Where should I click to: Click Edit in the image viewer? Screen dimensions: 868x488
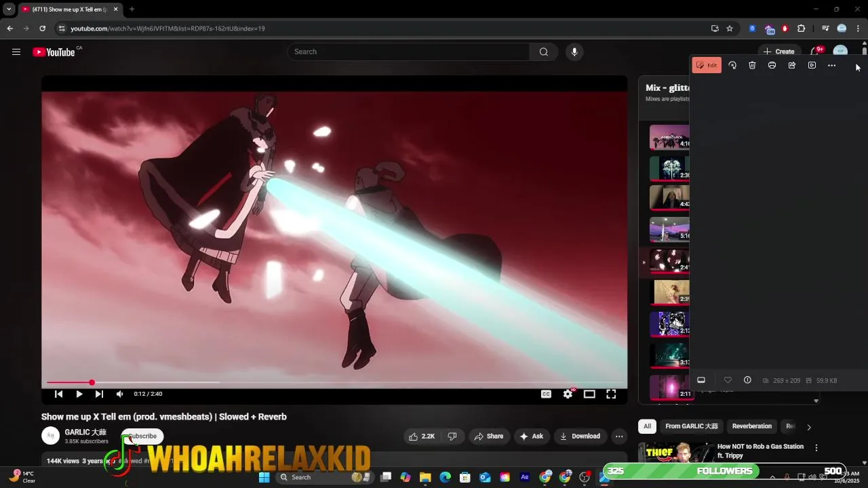[x=707, y=66]
